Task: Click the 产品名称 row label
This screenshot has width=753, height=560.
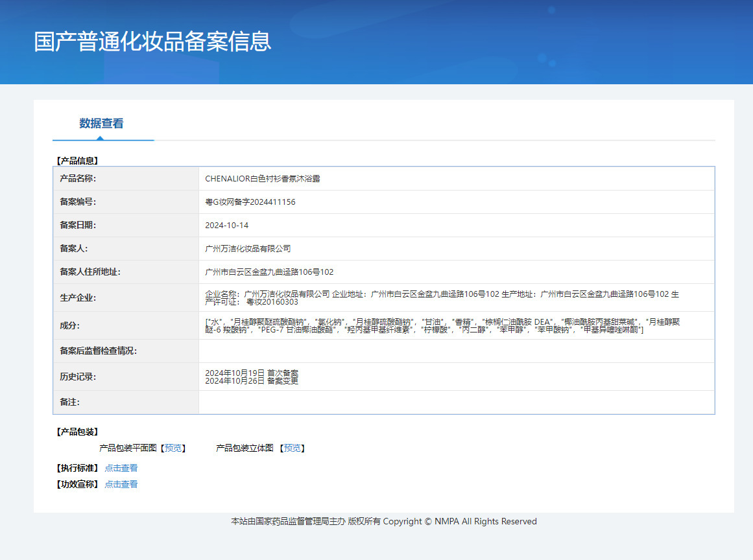Action: [x=78, y=178]
